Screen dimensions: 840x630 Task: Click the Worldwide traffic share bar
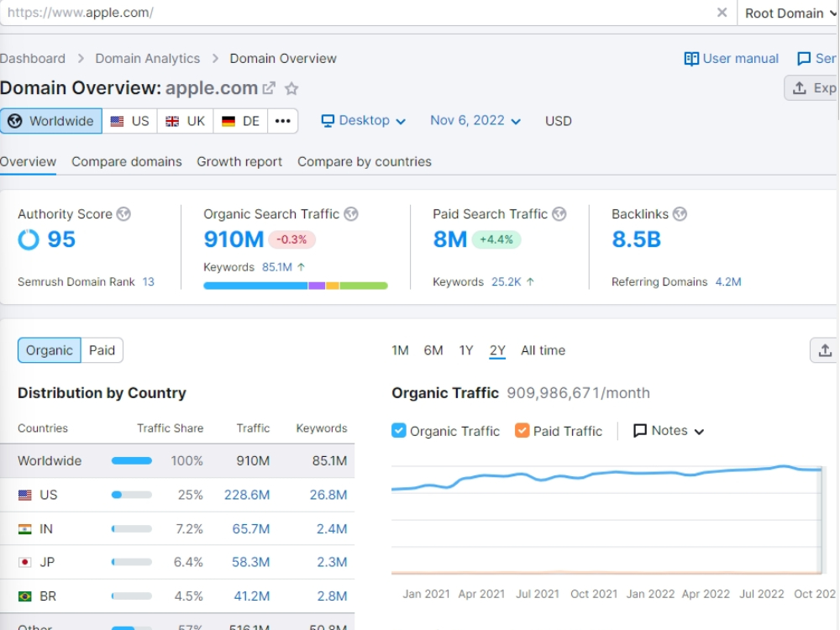pyautogui.click(x=132, y=460)
